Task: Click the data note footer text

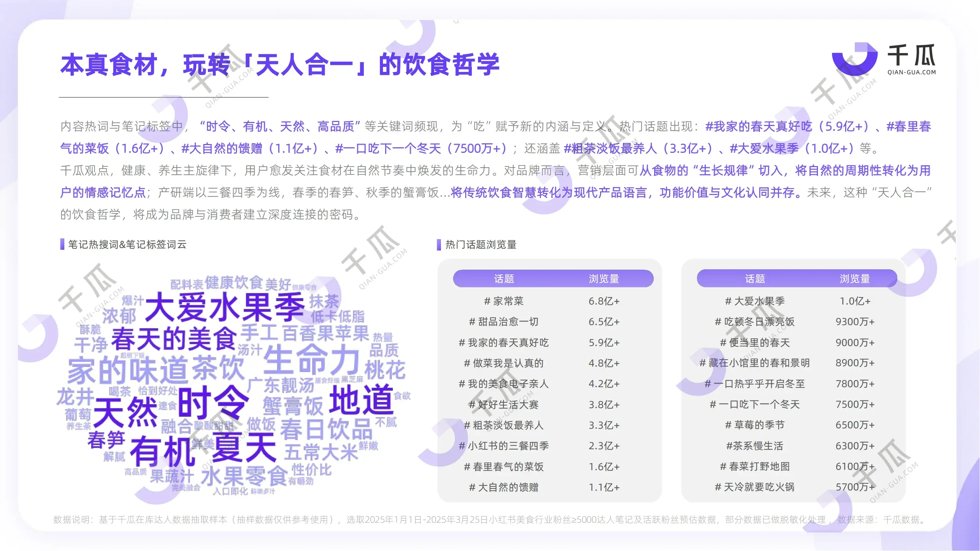Action: click(490, 519)
